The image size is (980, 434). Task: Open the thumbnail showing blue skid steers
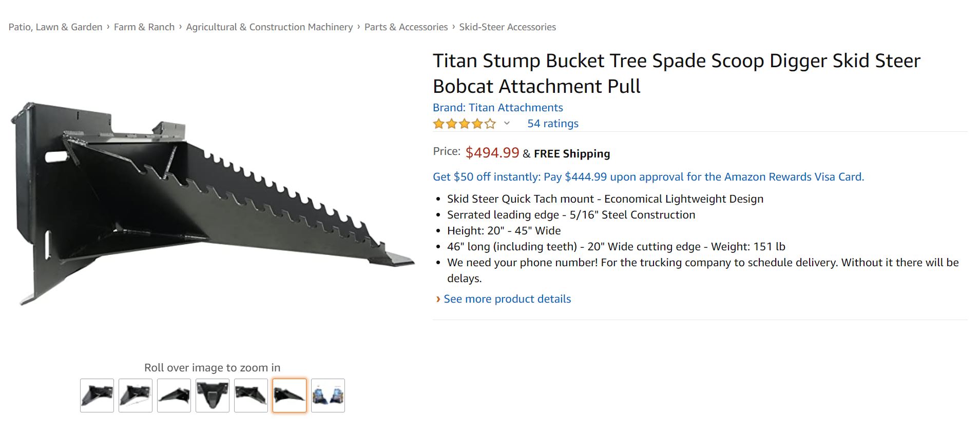pyautogui.click(x=328, y=395)
